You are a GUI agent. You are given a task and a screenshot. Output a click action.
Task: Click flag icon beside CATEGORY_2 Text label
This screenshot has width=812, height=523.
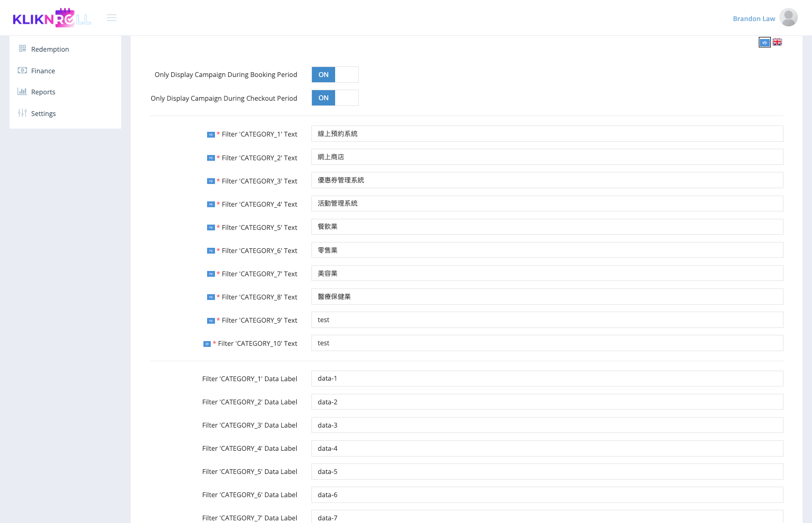click(211, 158)
